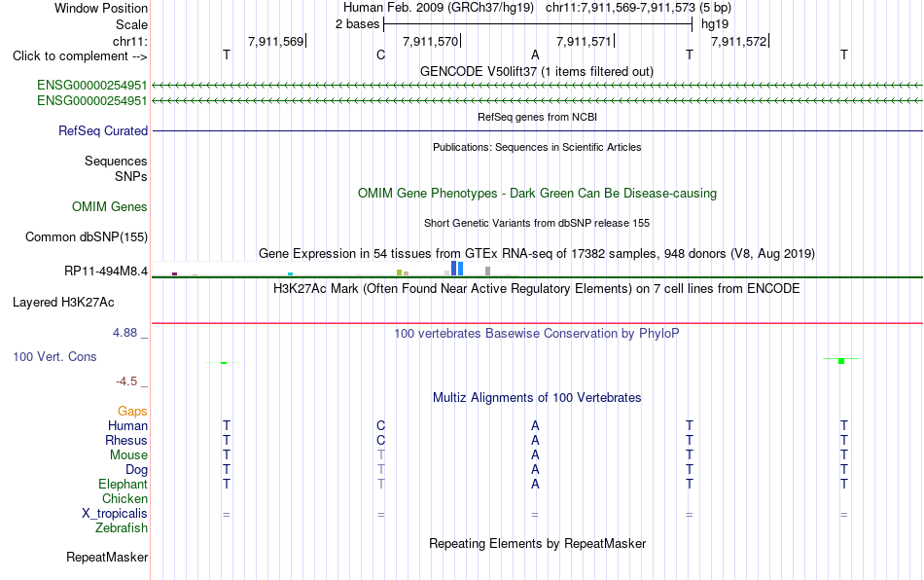Click the RP11-494M8.4 GTEx label
The width and height of the screenshot is (924, 580).
[x=106, y=272]
